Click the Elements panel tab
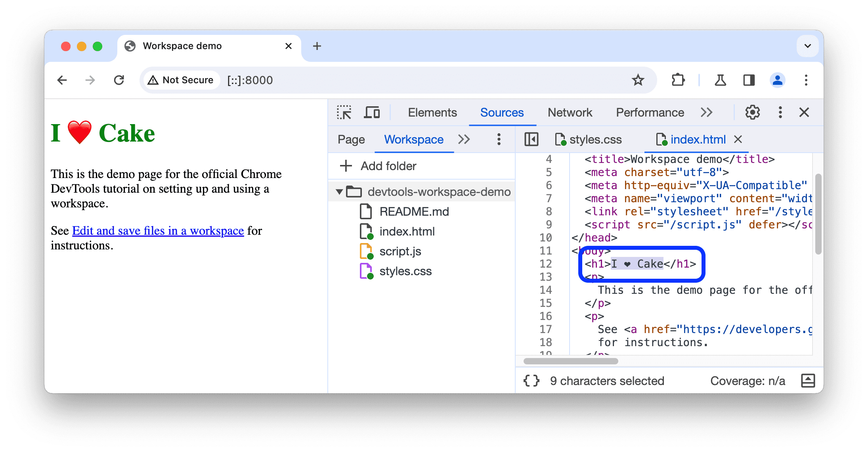Screen dimensions: 868x452 (431, 113)
